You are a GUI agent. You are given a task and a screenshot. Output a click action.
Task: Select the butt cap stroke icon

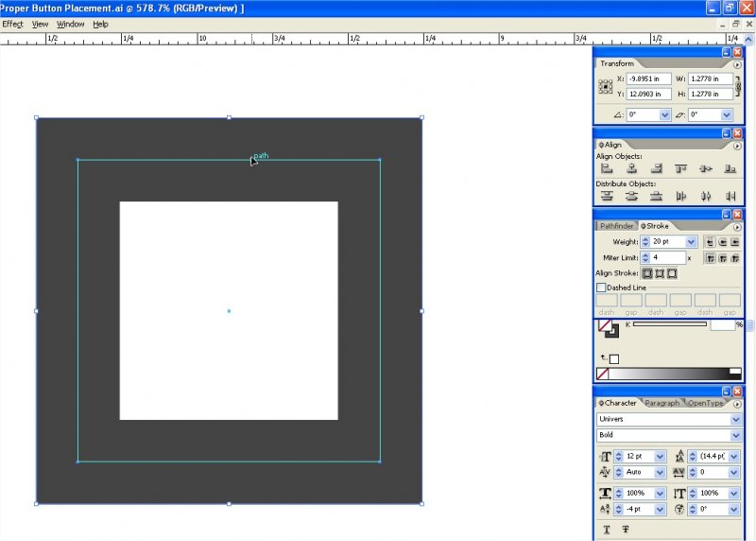click(x=710, y=242)
